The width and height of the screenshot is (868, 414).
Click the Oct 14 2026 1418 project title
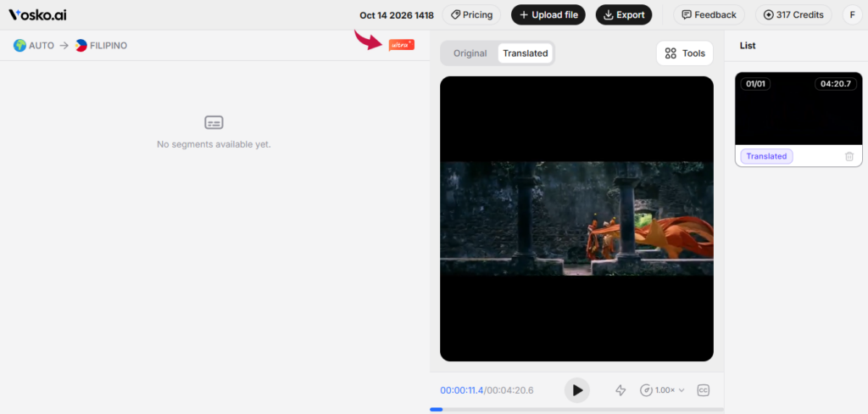397,15
